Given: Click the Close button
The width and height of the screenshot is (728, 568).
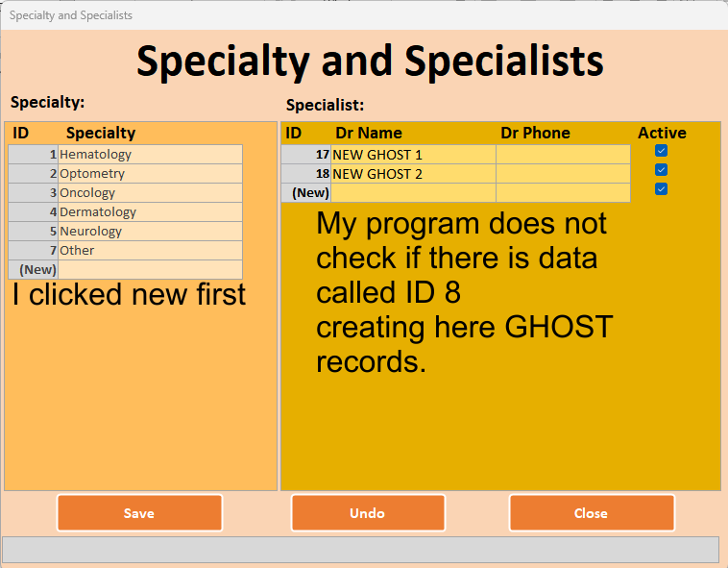Looking at the screenshot, I should point(592,512).
